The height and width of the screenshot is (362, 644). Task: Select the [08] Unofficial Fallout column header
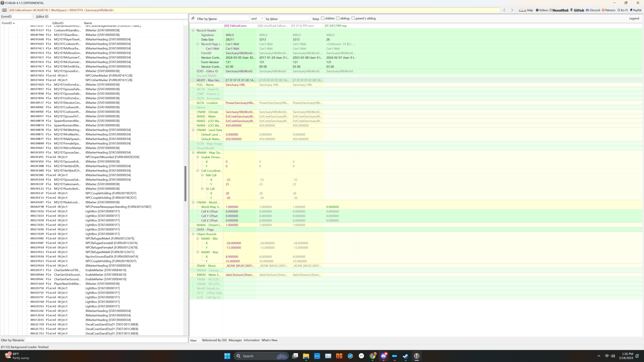[273, 26]
